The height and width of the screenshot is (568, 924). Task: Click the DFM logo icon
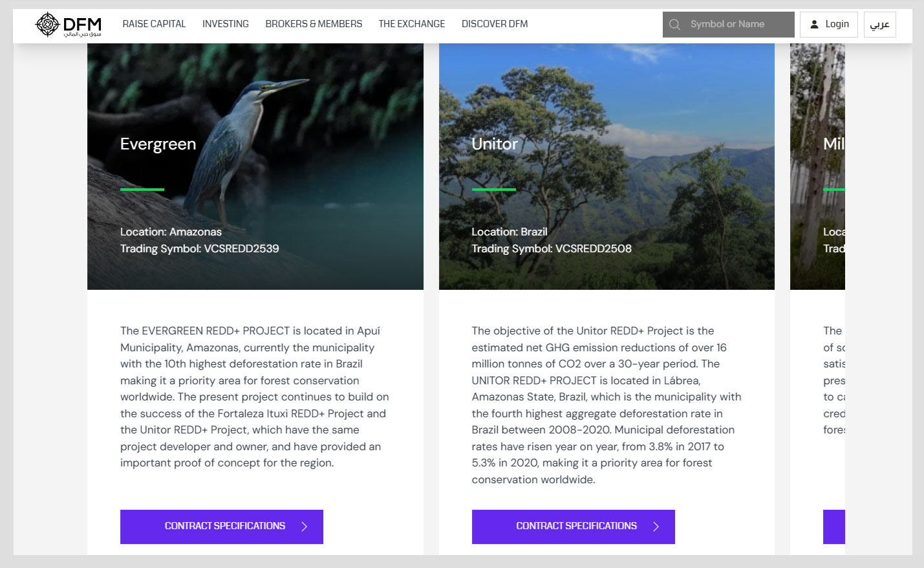(x=47, y=25)
